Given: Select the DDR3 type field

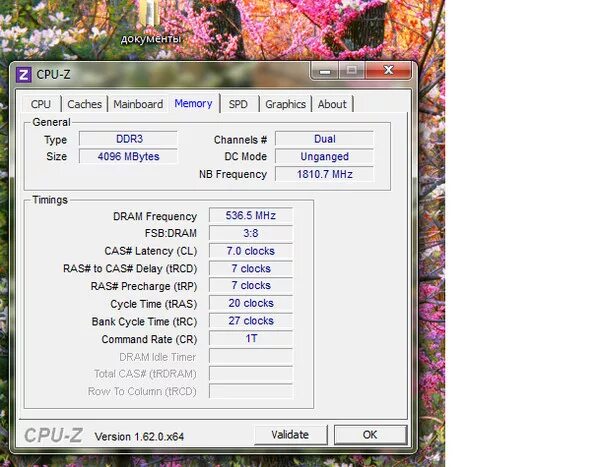Looking at the screenshot, I should (x=129, y=139).
